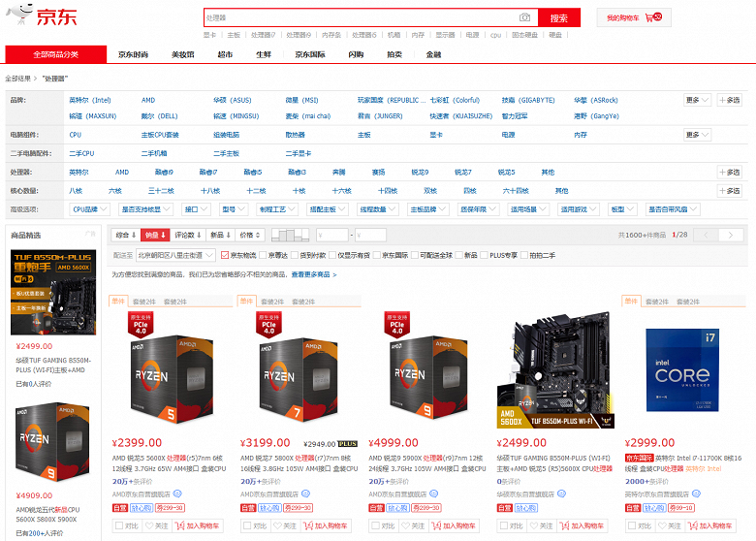Click the price distribution histogram bar

[290, 235]
